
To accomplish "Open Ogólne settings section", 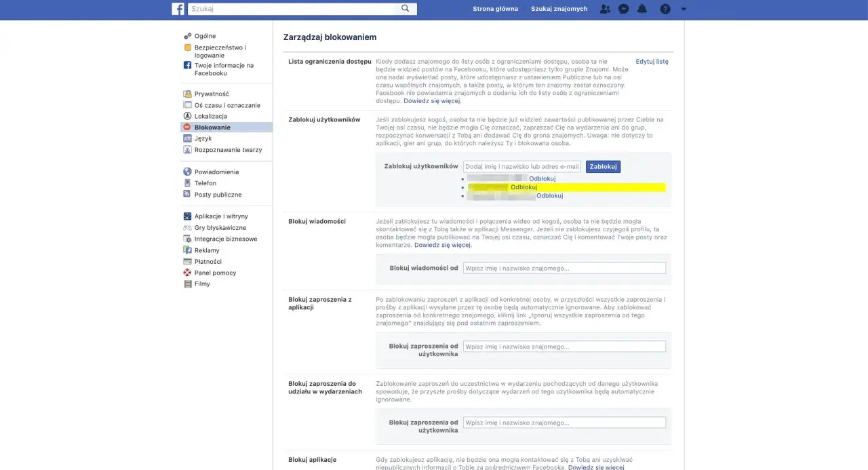I will tap(205, 36).
